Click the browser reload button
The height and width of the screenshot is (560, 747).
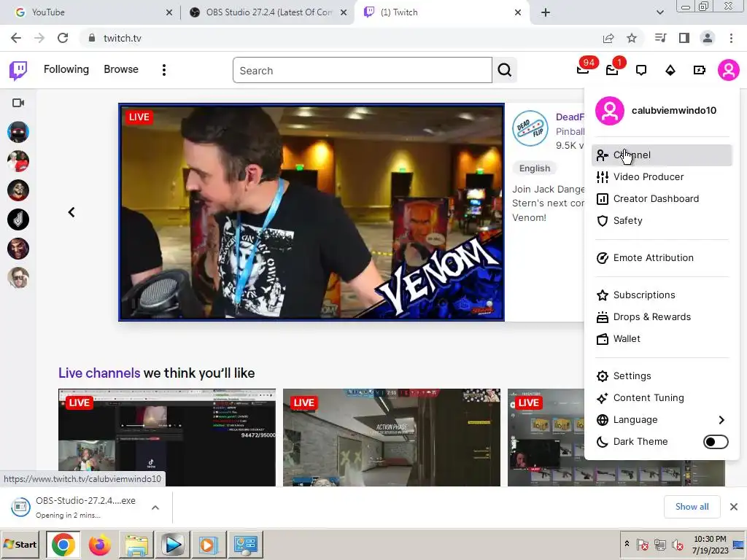63,38
